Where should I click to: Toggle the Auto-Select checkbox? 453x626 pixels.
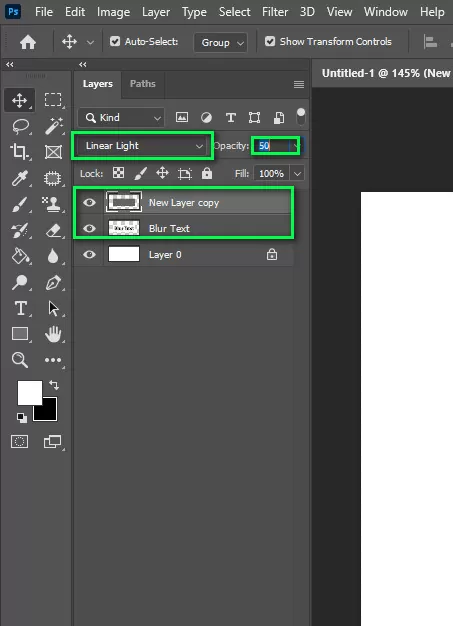[x=115, y=42]
